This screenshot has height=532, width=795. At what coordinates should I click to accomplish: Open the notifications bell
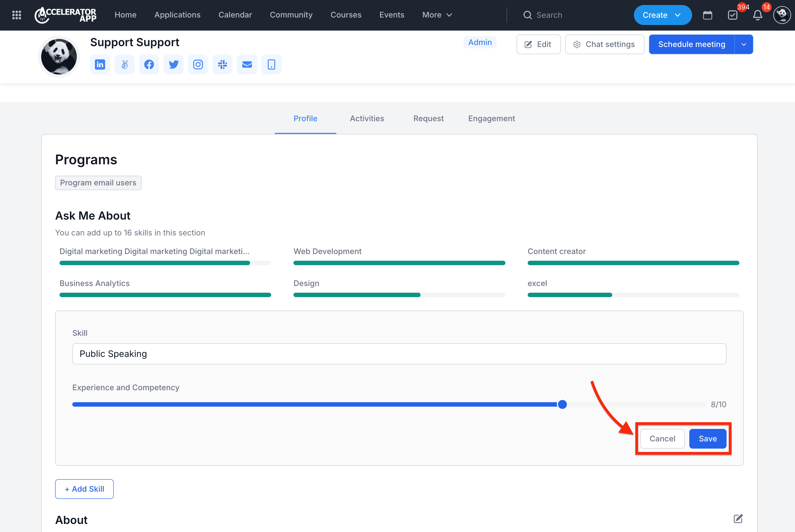pos(757,15)
